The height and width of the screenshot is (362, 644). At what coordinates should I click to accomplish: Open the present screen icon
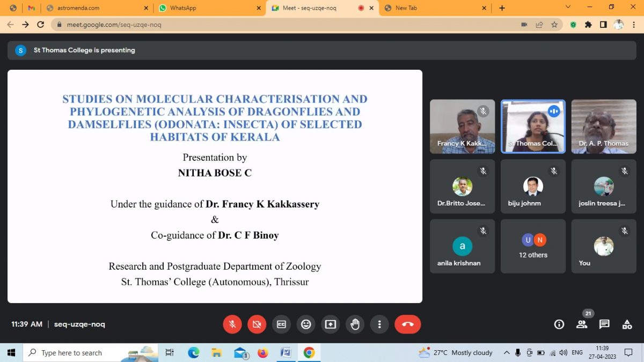click(330, 324)
